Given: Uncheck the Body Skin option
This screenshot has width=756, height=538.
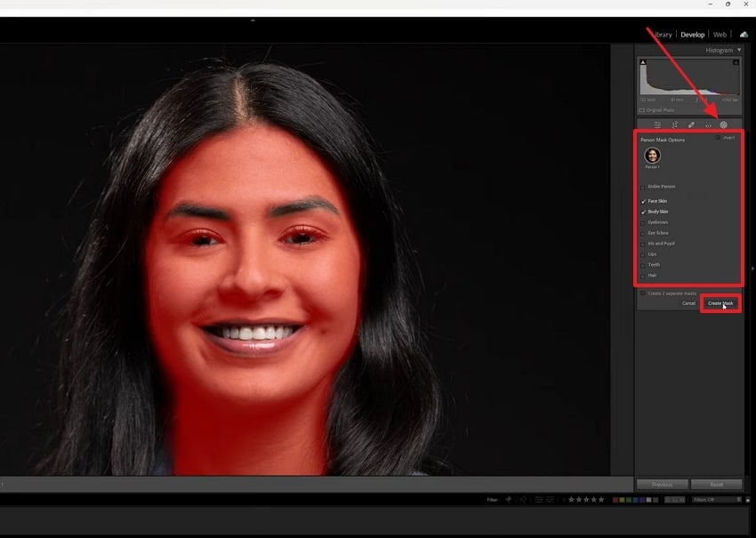Looking at the screenshot, I should click(x=643, y=212).
